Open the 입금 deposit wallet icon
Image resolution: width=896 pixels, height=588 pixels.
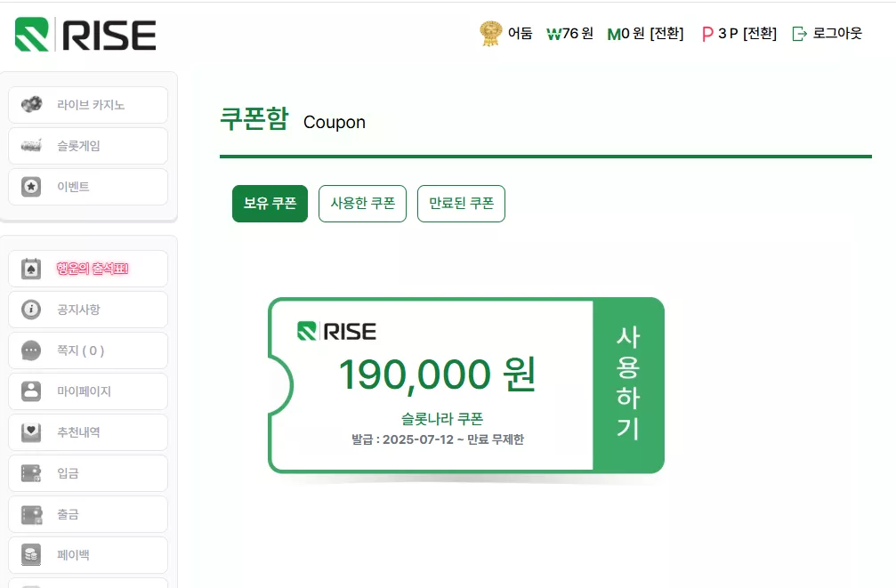click(x=31, y=473)
